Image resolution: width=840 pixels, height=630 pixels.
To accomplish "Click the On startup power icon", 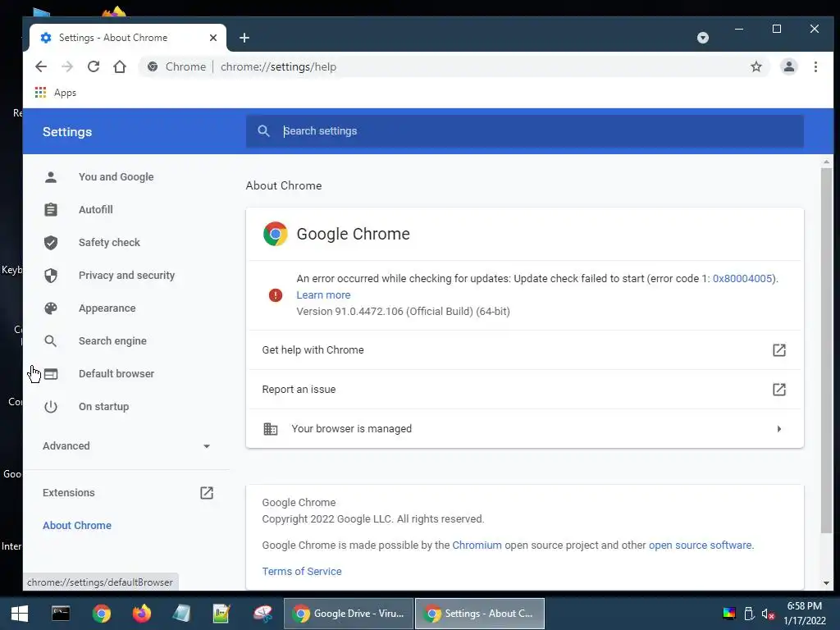I will [51, 407].
